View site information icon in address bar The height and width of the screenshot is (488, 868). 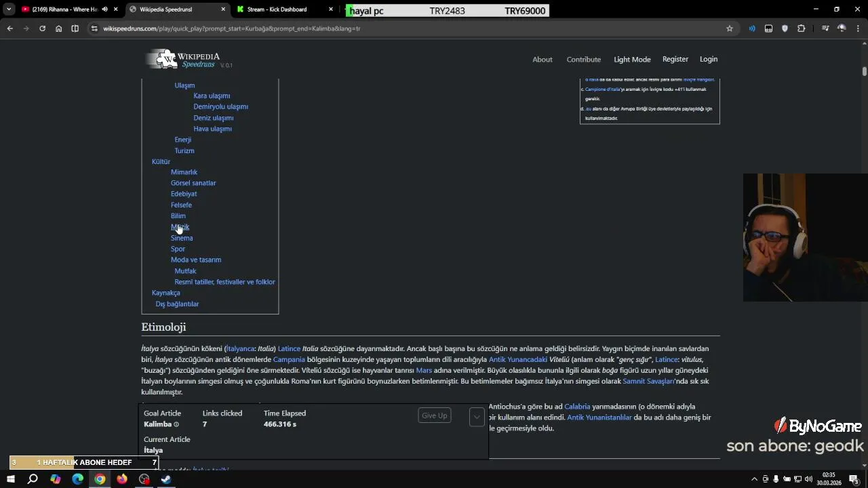(94, 28)
